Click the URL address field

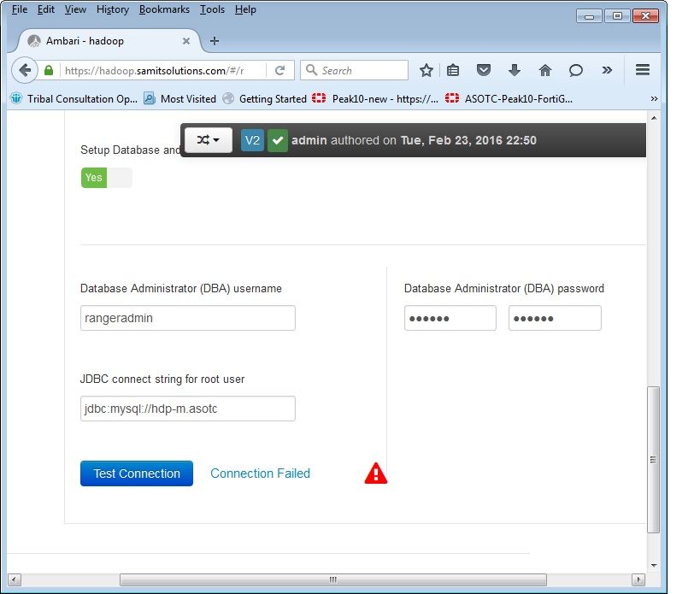(163, 71)
